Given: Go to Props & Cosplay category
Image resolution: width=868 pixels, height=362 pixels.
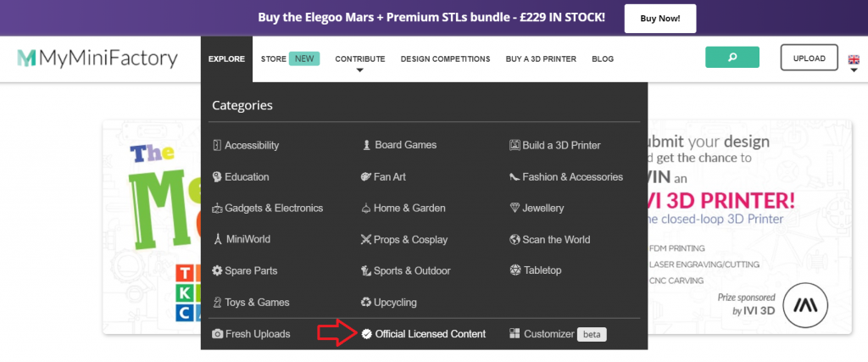Looking at the screenshot, I should click(x=404, y=240).
